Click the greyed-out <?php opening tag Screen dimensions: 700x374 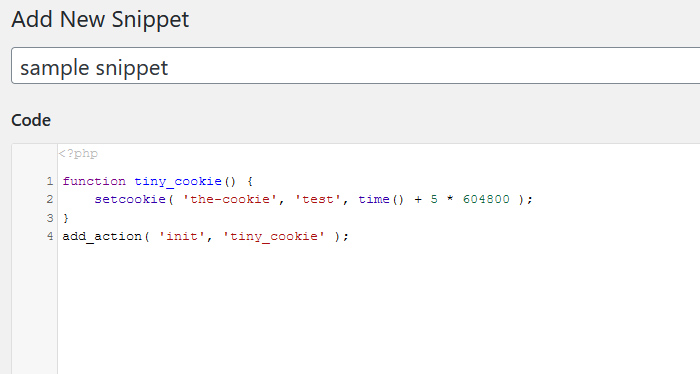tap(78, 154)
